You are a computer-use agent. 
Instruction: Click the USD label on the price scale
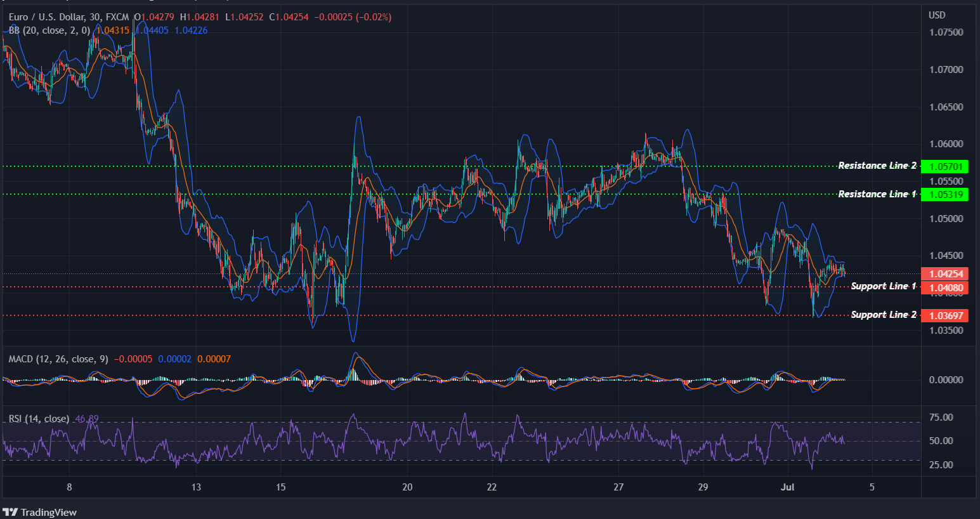tap(937, 15)
